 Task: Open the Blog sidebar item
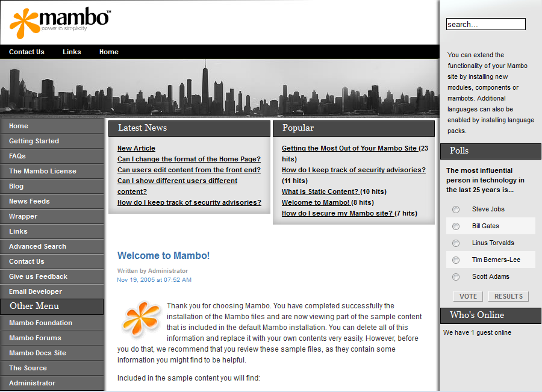(52, 186)
